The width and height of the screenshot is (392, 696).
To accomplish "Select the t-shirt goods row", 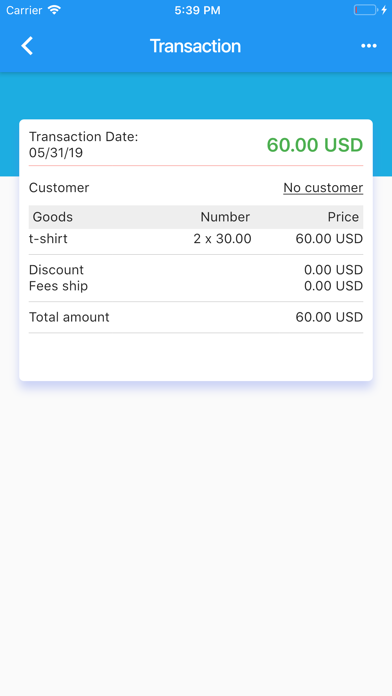I will tap(196, 239).
